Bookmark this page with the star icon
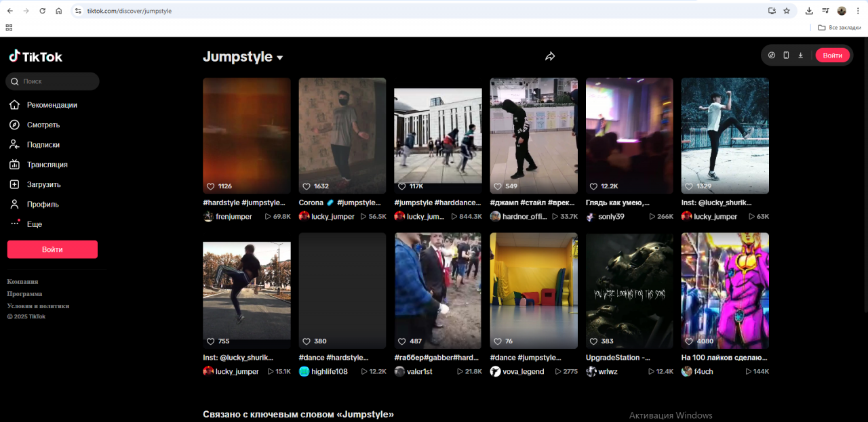Screen dimensions: 868x422 pos(787,11)
